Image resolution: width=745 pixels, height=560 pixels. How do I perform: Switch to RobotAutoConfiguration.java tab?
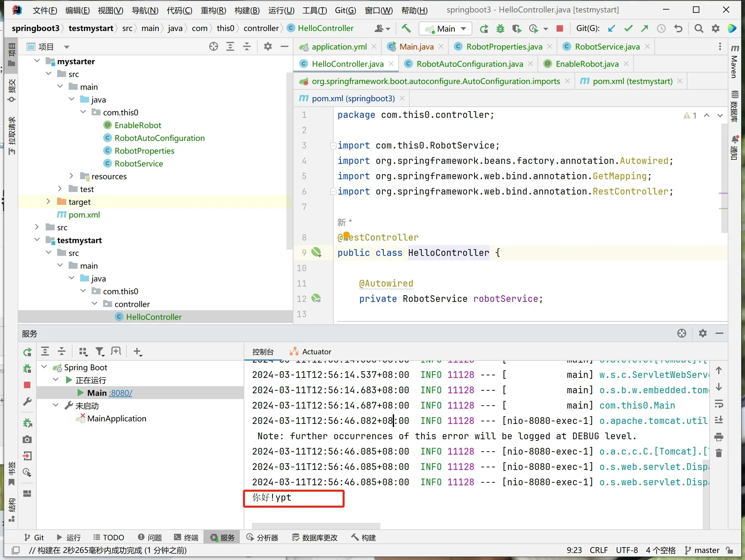pyautogui.click(x=469, y=64)
